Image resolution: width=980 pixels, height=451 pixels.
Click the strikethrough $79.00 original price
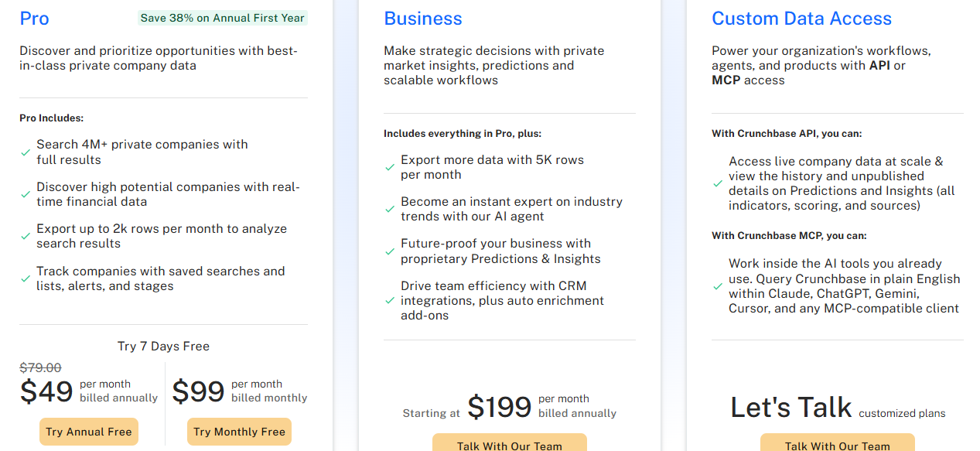click(41, 368)
